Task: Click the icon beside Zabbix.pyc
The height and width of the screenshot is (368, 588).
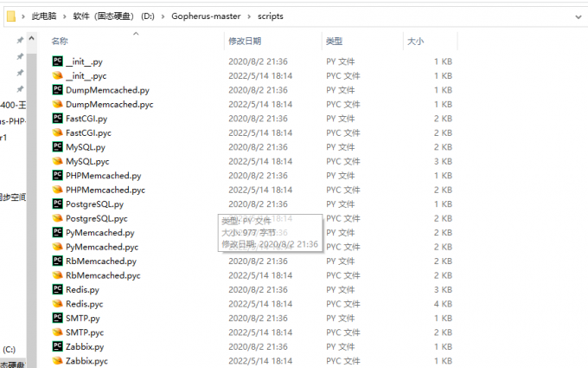Action: click(x=57, y=361)
